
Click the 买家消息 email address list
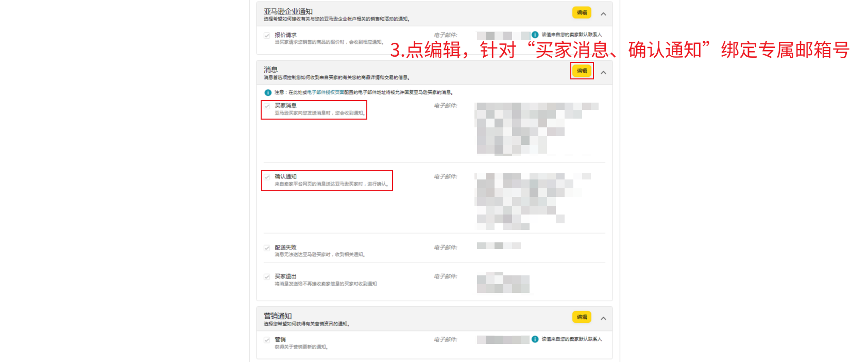coord(537,129)
